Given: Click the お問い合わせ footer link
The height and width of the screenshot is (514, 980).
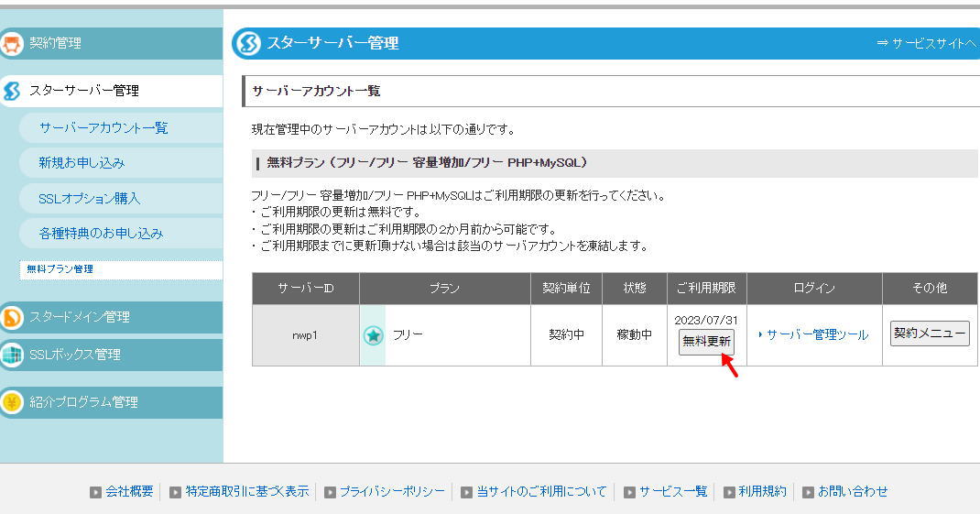Looking at the screenshot, I should tap(853, 492).
